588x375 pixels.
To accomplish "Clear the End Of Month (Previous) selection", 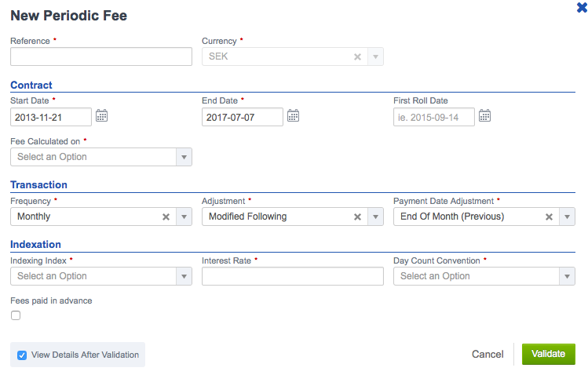I will 549,217.
